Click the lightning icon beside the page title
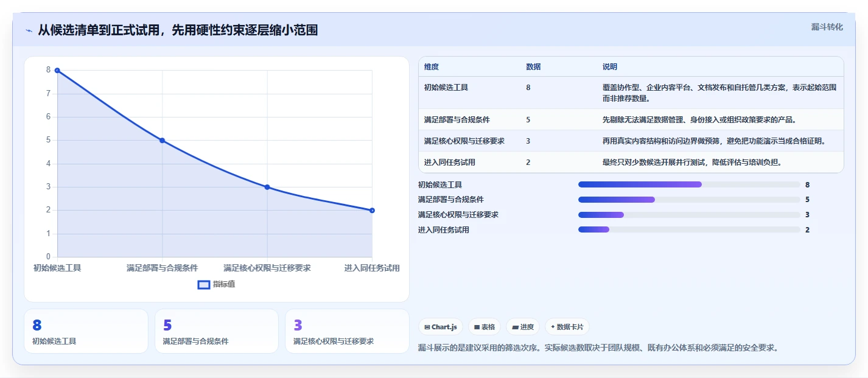 [x=29, y=30]
